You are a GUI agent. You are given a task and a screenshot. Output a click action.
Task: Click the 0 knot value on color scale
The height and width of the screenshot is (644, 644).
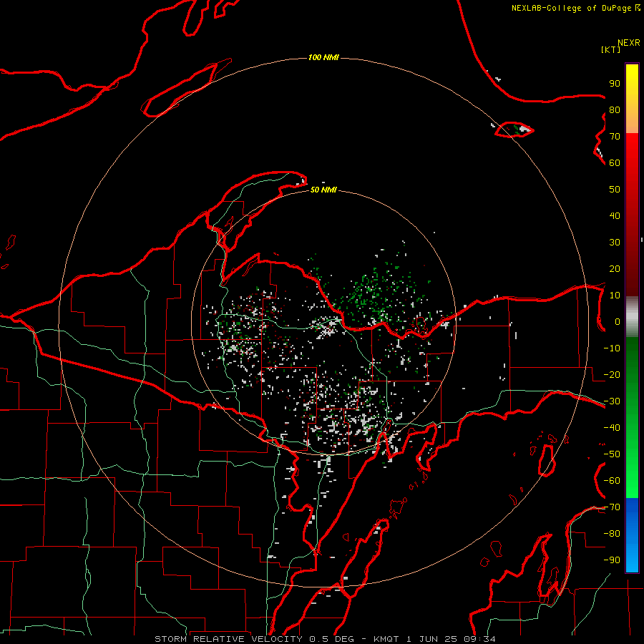pos(618,322)
